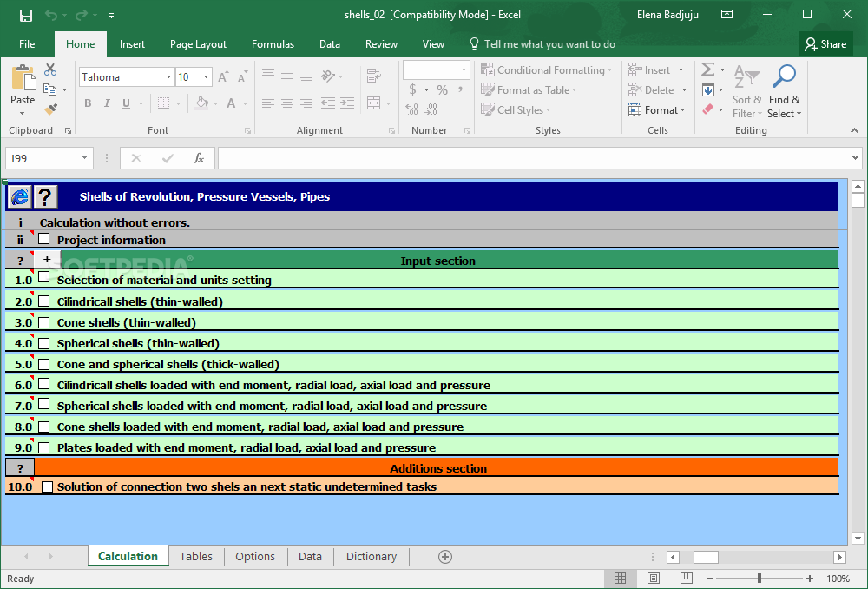Toggle checkbox for 6.0 Cilindricall shells loaded
The image size is (868, 589).
pyautogui.click(x=43, y=384)
